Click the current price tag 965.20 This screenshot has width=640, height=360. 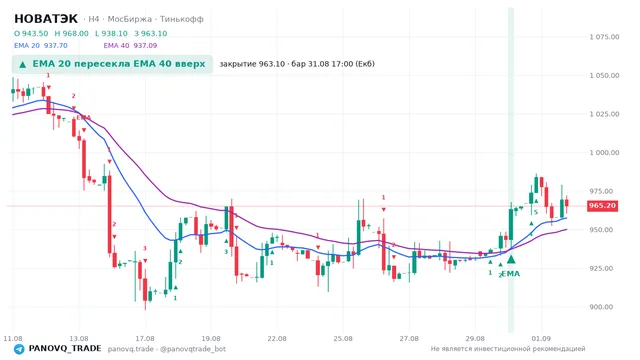click(602, 206)
